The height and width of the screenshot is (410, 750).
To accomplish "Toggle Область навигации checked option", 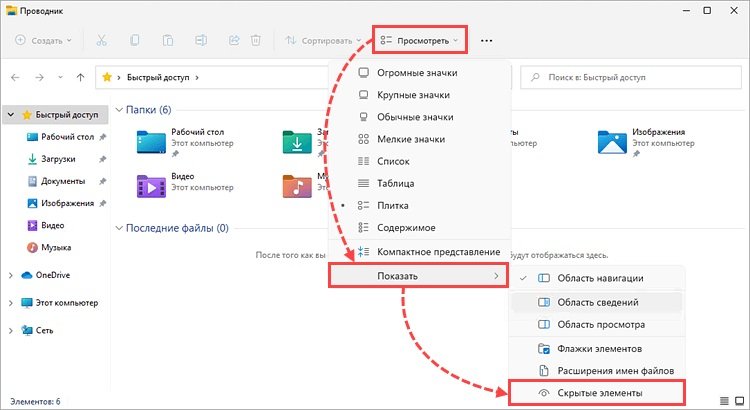I will (597, 278).
